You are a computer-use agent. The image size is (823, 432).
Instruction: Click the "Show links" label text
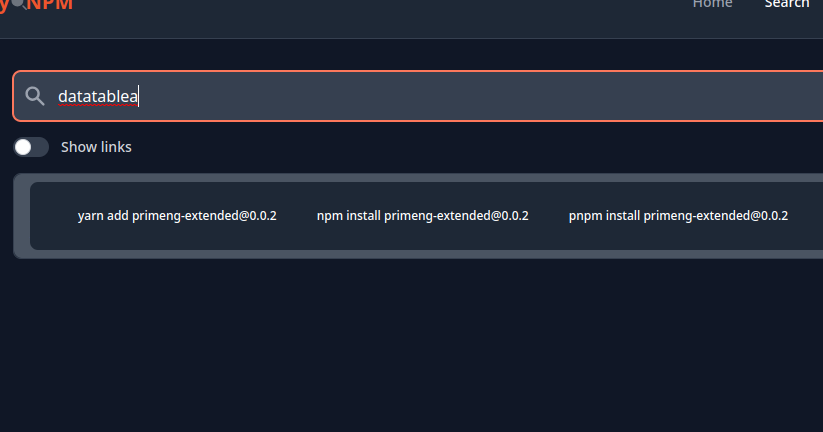[96, 147]
